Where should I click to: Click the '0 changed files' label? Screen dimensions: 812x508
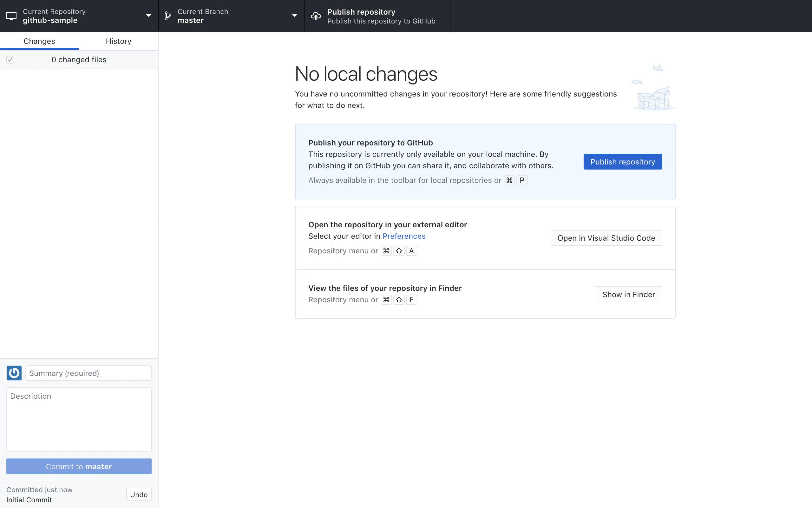pos(79,59)
